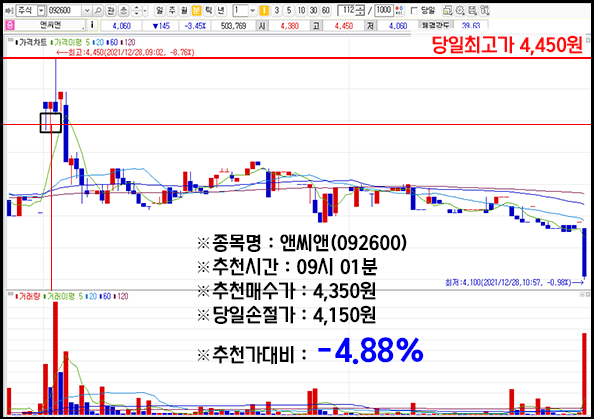Click the round icon after 관
594x419 pixels.
pos(123,11)
